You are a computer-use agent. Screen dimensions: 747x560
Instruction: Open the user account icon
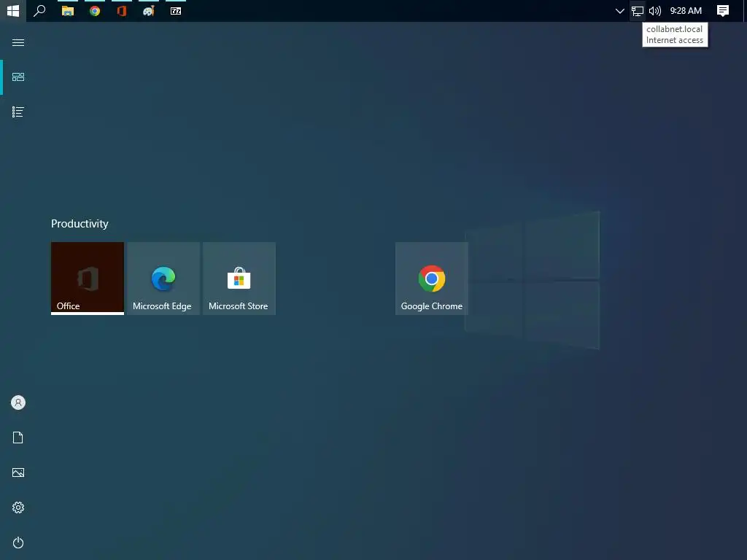[x=18, y=402]
